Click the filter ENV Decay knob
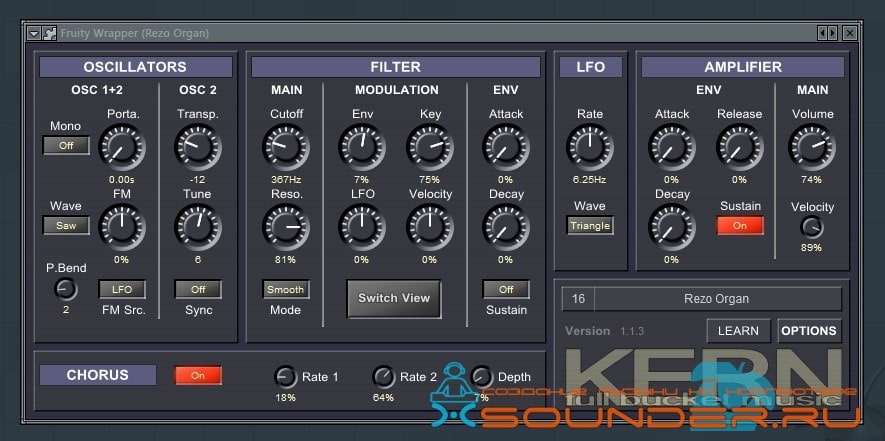This screenshot has width=885, height=441. coord(506,227)
